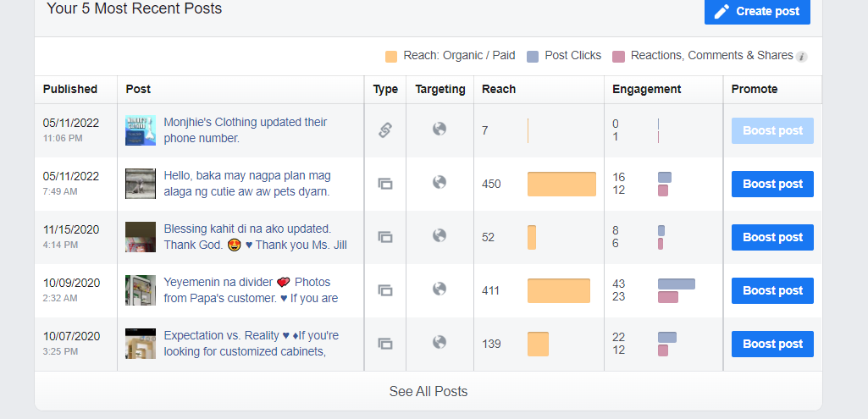Click album type icon for Expectation vs. Reality post
Viewport: 868px width, 419px height.
[x=384, y=344]
